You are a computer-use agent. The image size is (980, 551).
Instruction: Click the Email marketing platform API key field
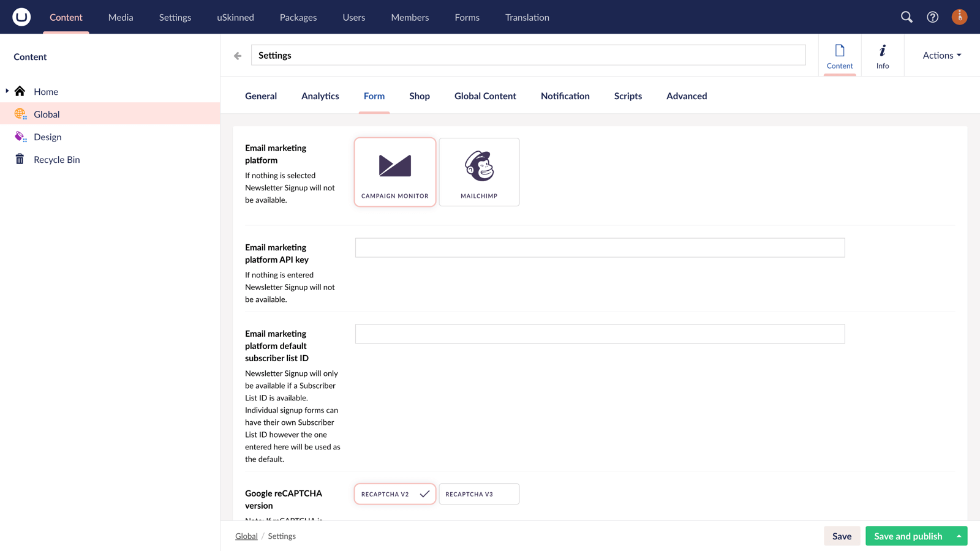point(600,247)
